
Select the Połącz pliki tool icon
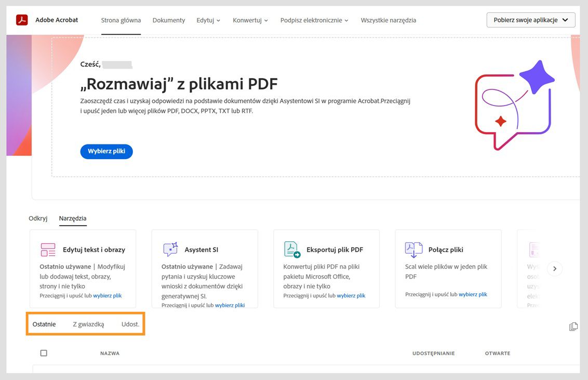point(413,249)
